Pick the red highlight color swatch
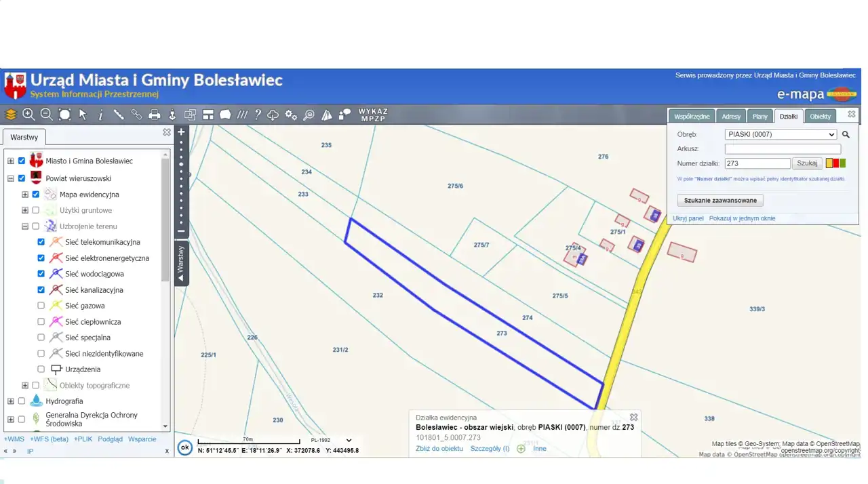 tap(836, 163)
